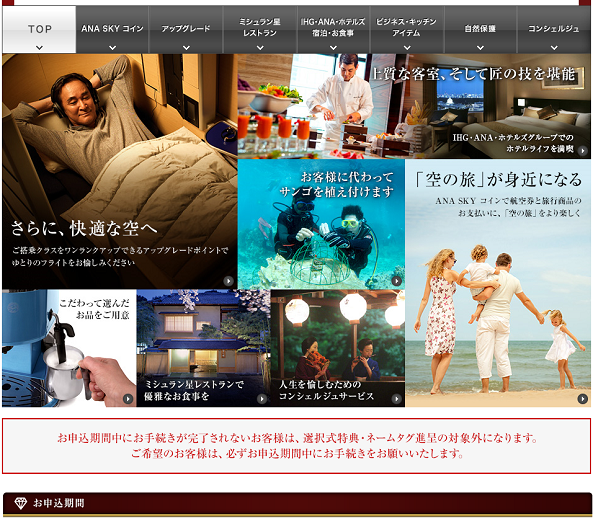593x526 pixels.
Task: Click arrow icon on coffee machine tile
Action: (x=128, y=399)
